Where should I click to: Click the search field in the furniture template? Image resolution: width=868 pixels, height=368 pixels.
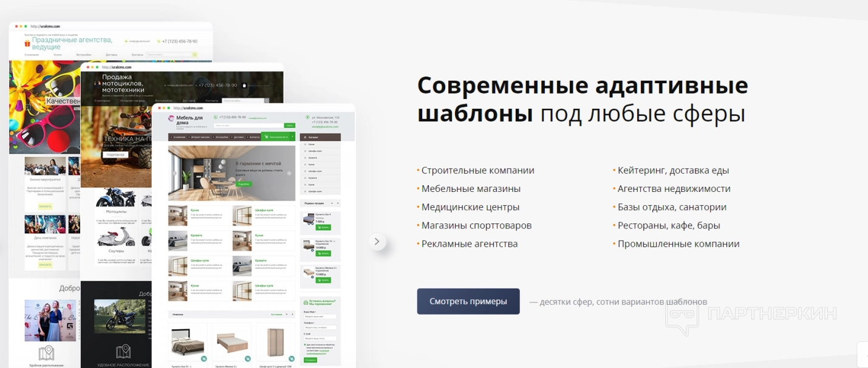[248, 126]
